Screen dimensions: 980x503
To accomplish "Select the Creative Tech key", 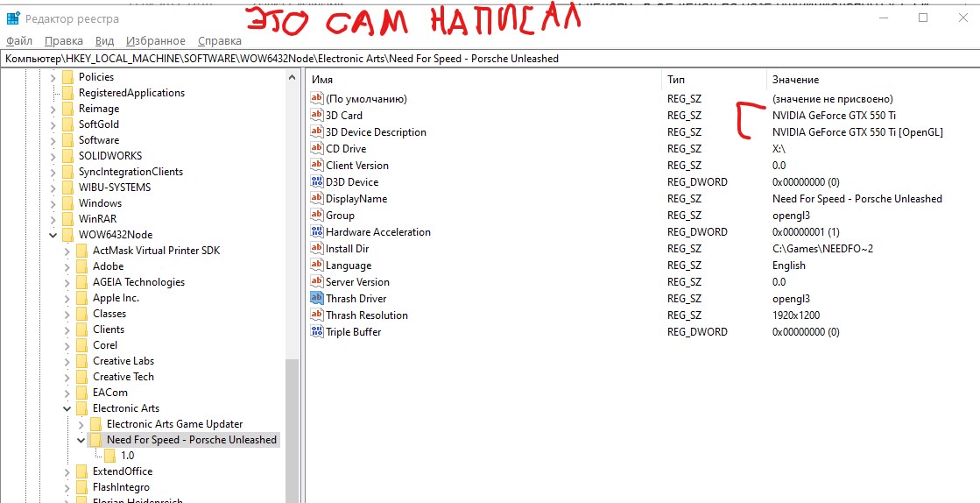I will coord(123,377).
